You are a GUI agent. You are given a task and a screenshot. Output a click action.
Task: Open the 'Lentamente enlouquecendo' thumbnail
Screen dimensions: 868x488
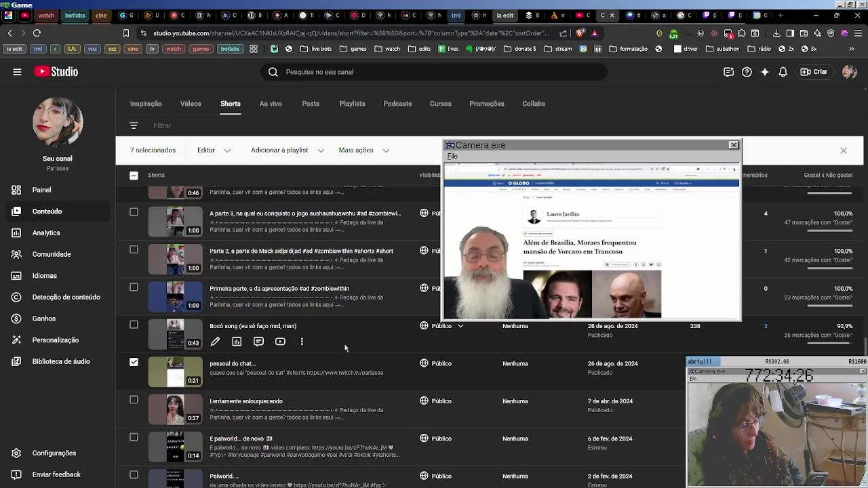click(176, 409)
